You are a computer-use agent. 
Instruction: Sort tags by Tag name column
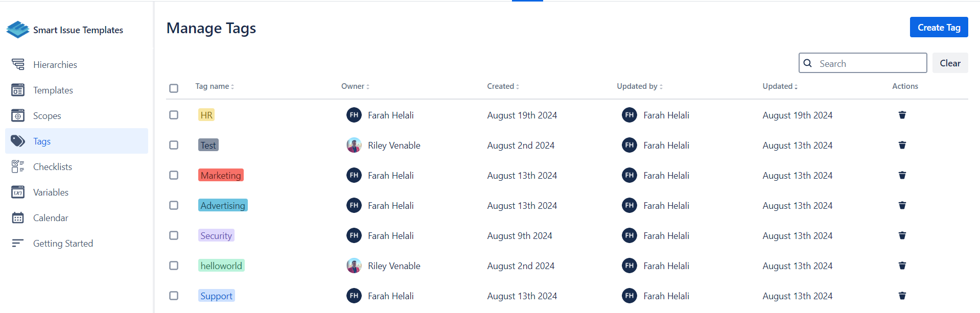(x=215, y=86)
